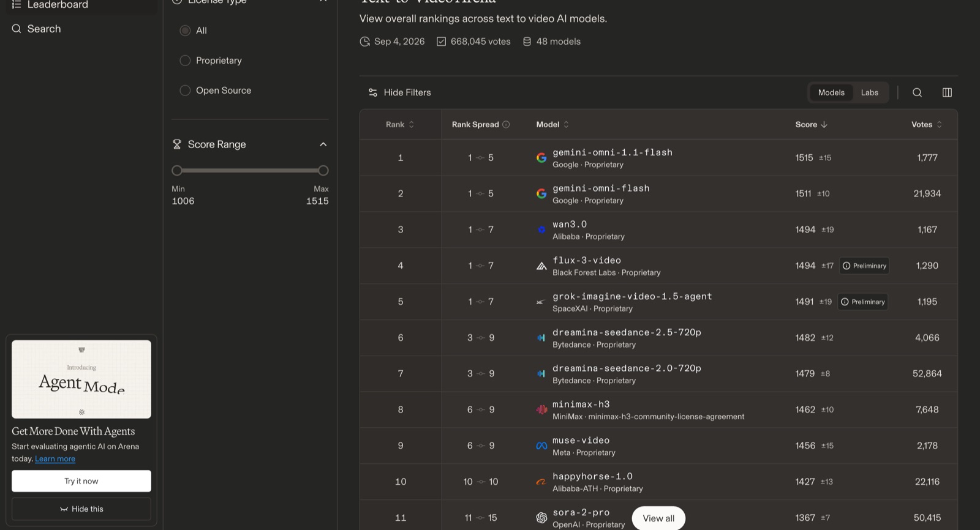Click Black Forest Labs logo beside flux-3-video
This screenshot has height=530, width=980.
(x=541, y=266)
